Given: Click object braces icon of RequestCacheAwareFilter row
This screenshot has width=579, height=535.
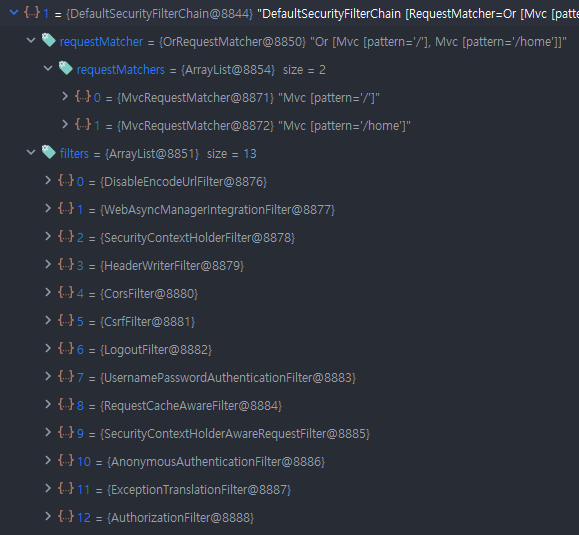Looking at the screenshot, I should [x=66, y=404].
